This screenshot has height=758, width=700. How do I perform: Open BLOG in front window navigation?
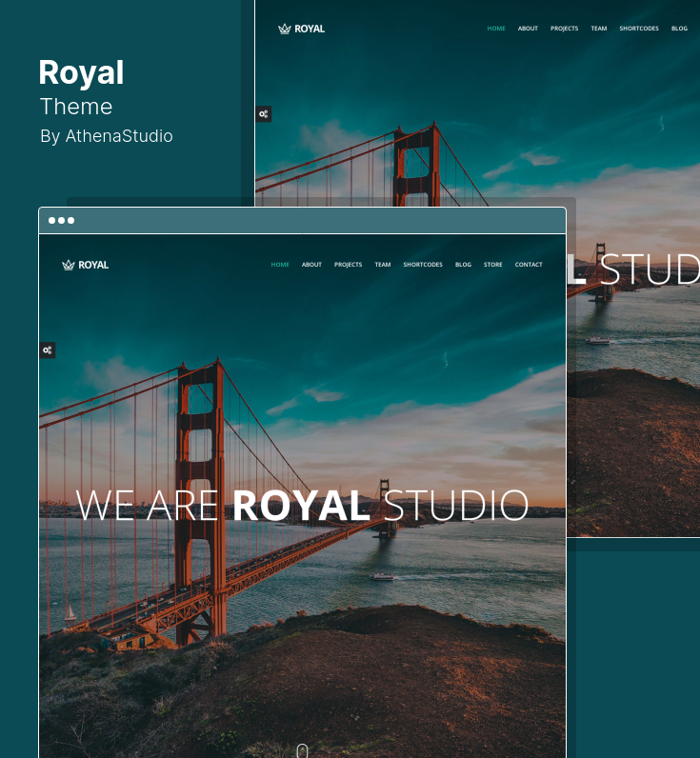click(463, 265)
